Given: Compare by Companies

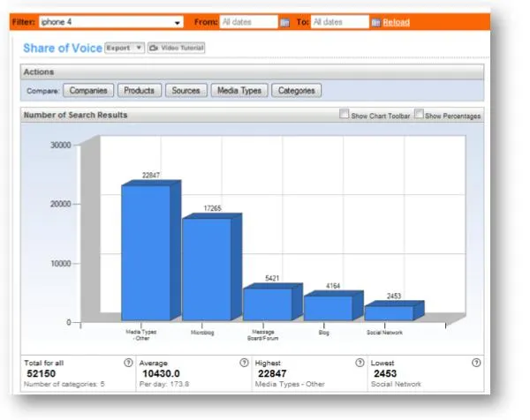Looking at the screenshot, I should pyautogui.click(x=88, y=91).
